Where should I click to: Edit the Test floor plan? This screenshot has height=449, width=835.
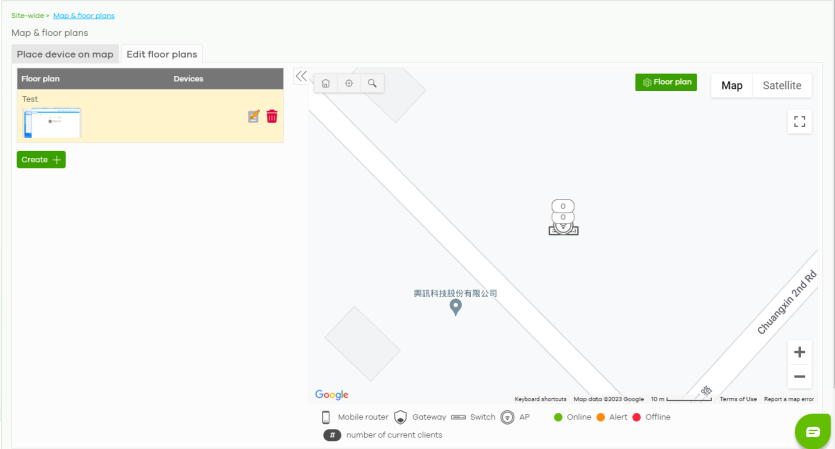[x=254, y=117]
